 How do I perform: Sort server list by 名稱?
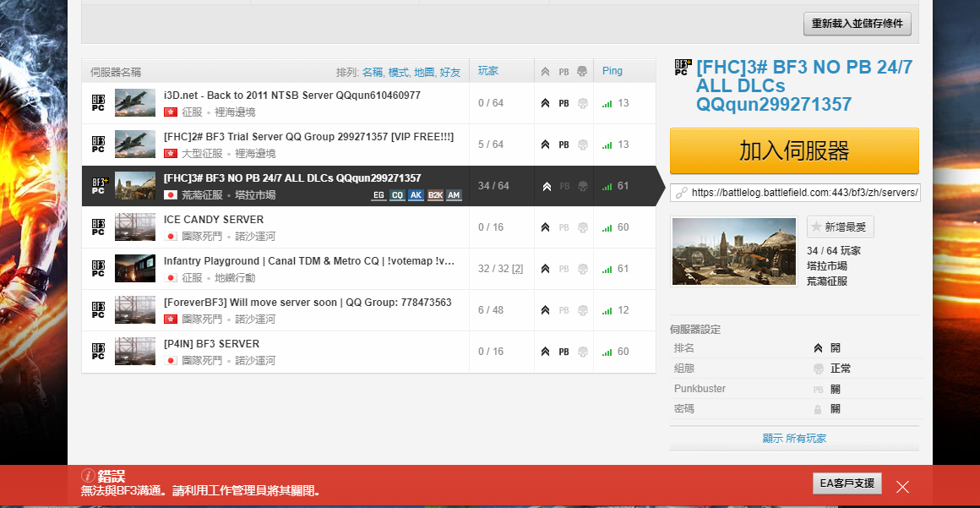click(x=373, y=73)
